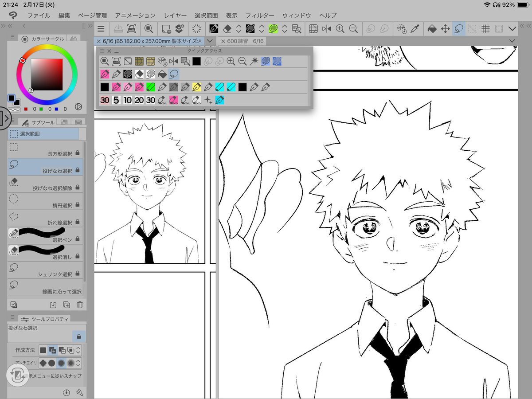Choose subtract from selection mode

click(62, 350)
